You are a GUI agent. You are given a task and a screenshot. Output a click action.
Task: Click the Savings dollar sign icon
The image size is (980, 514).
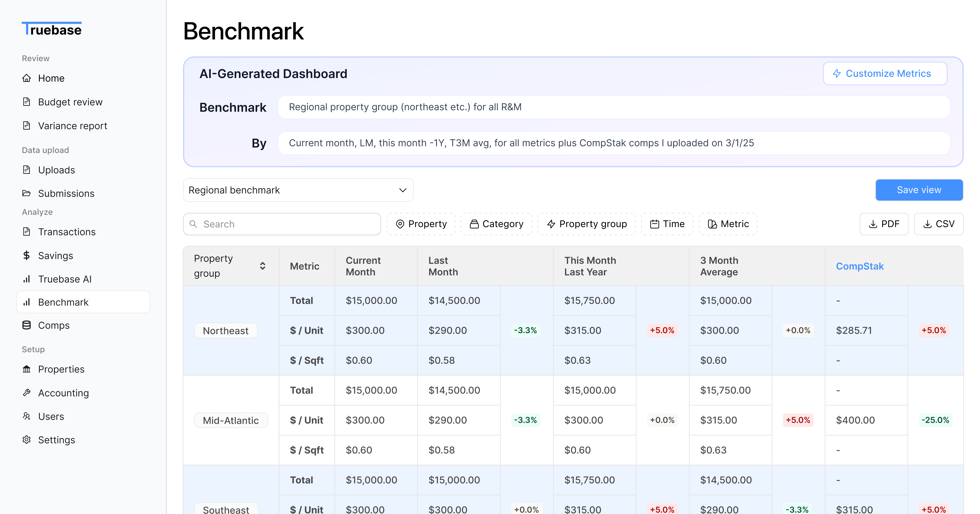(26, 255)
